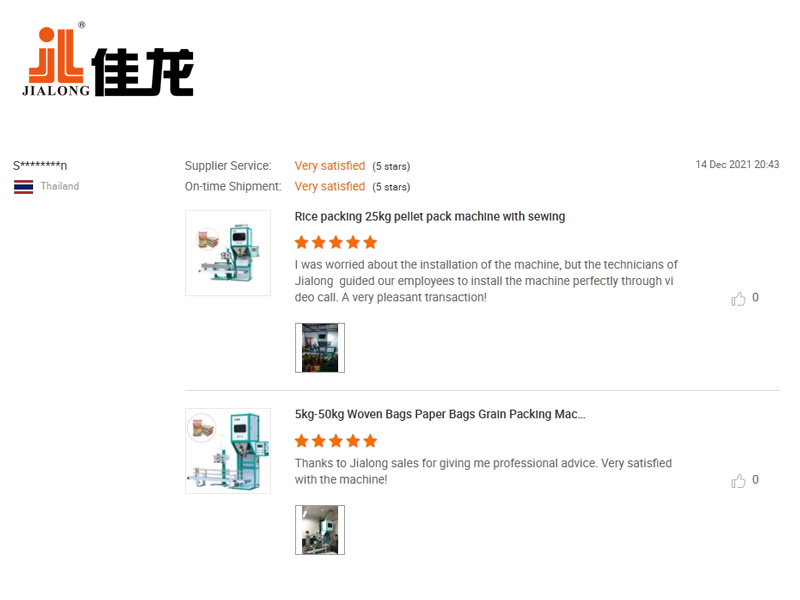Viewport: 800px width, 600px height.
Task: Click reviewer name S*********n
Action: (x=40, y=165)
